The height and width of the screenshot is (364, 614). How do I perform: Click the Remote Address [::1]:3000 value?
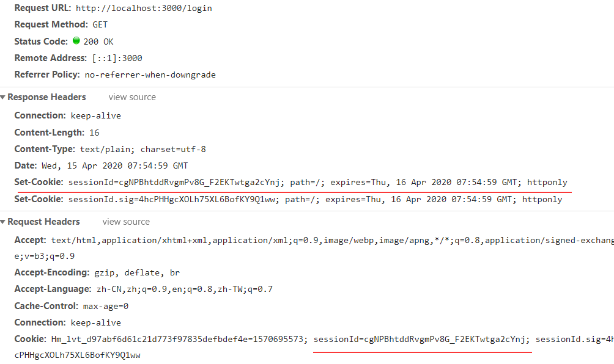[x=117, y=58]
